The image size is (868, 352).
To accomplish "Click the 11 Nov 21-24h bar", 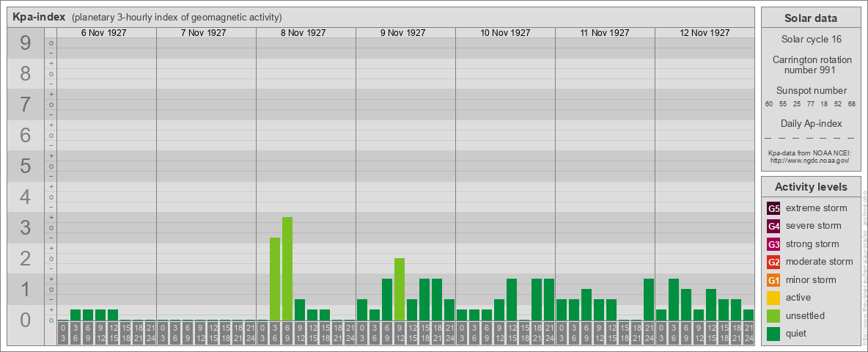I will pos(648,300).
